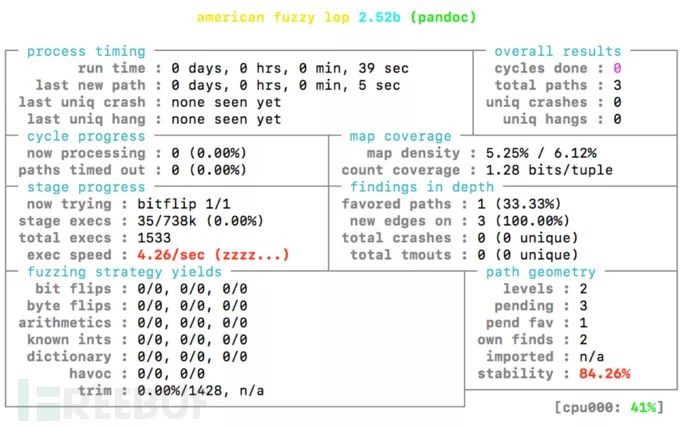Click favored paths '1 (33.33%)'
This screenshot has width=690, height=428.
pyautogui.click(x=519, y=204)
